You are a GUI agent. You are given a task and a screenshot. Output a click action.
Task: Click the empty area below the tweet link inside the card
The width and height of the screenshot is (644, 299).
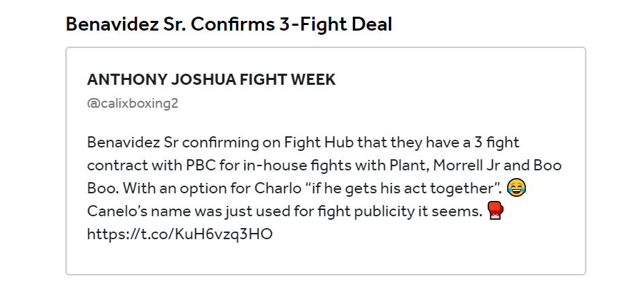click(326, 258)
